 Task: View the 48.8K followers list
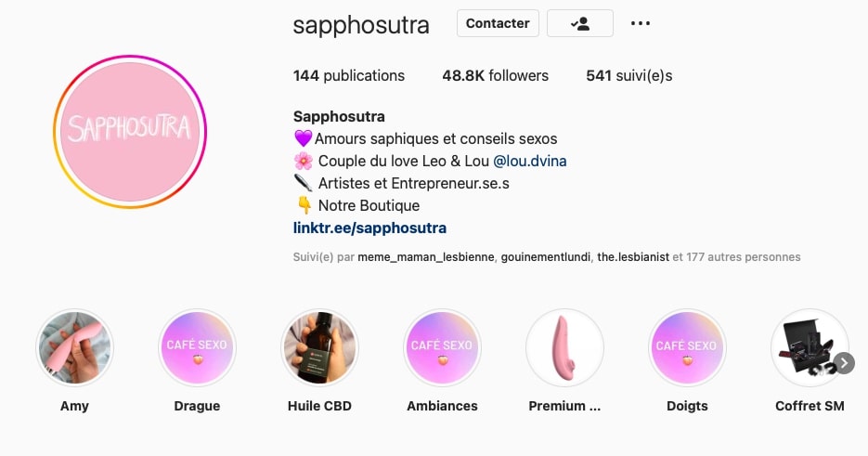pyautogui.click(x=495, y=76)
